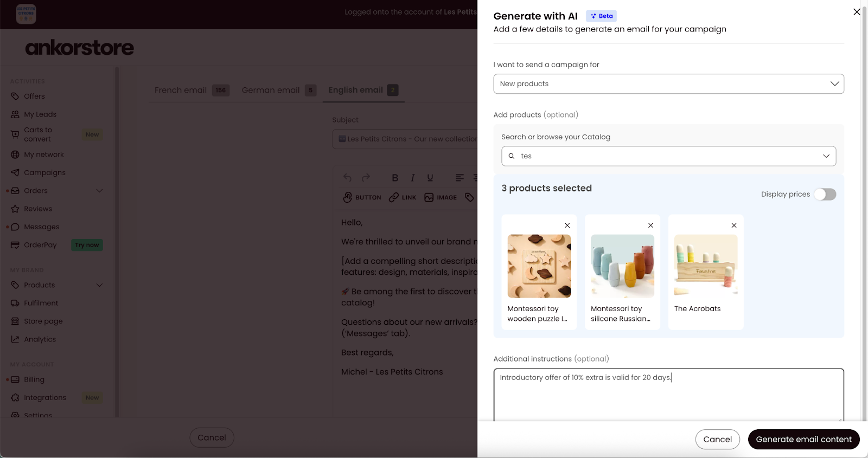Open the New products campaign dropdown
Image resolution: width=868 pixels, height=458 pixels.
668,84
